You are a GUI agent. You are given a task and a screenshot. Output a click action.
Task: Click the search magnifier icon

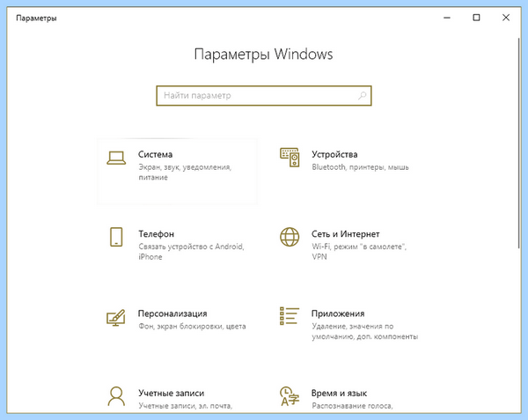point(362,96)
